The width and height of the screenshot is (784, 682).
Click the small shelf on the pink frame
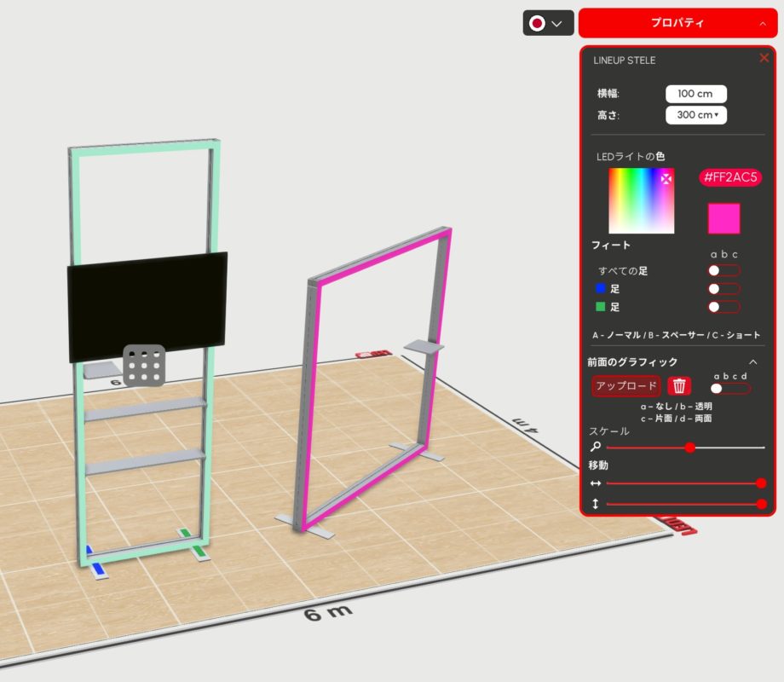point(424,345)
